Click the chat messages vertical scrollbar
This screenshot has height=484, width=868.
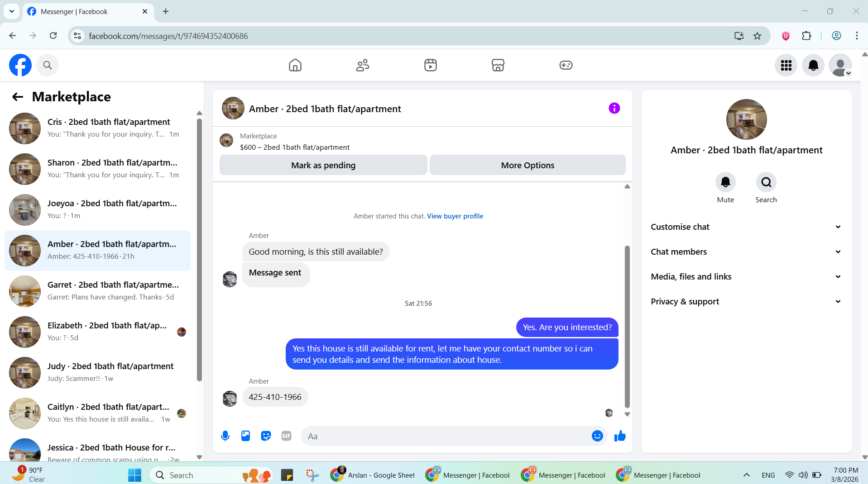coord(627,327)
